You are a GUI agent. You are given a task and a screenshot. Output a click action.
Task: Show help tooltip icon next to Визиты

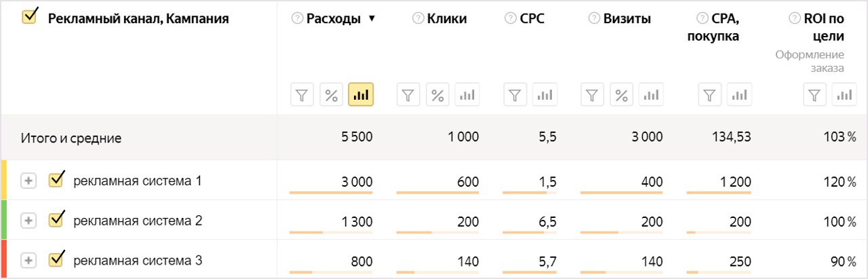pyautogui.click(x=593, y=19)
